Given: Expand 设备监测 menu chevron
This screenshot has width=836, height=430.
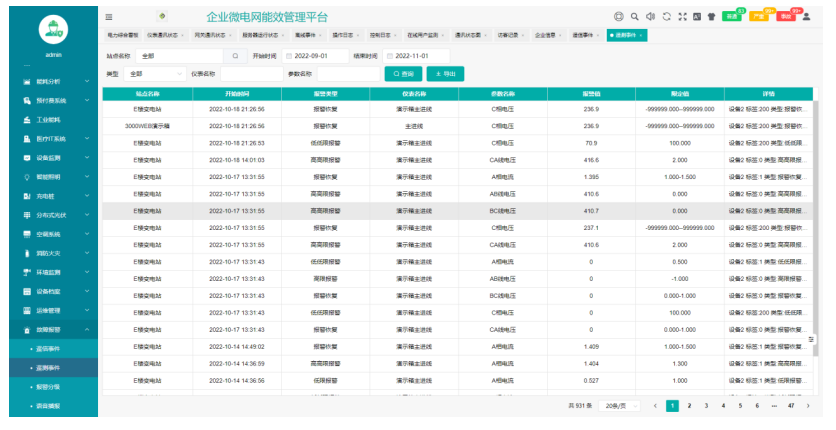Looking at the screenshot, I should [x=87, y=158].
